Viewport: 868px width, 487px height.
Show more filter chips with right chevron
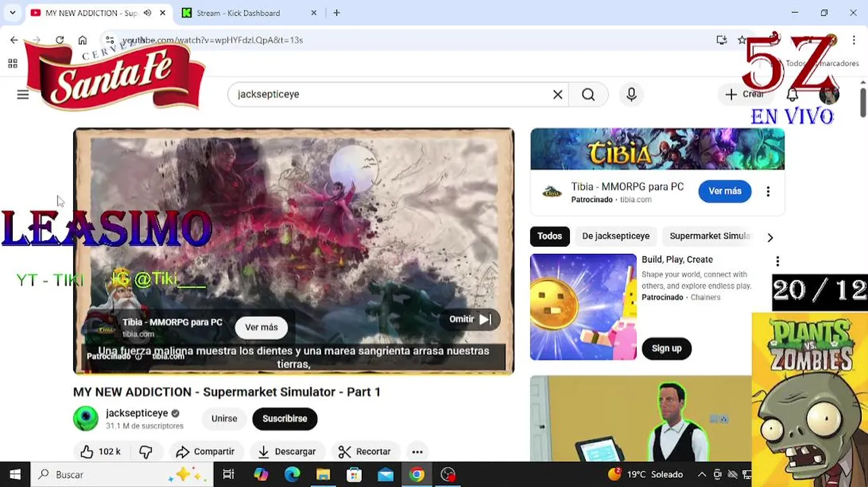point(770,237)
